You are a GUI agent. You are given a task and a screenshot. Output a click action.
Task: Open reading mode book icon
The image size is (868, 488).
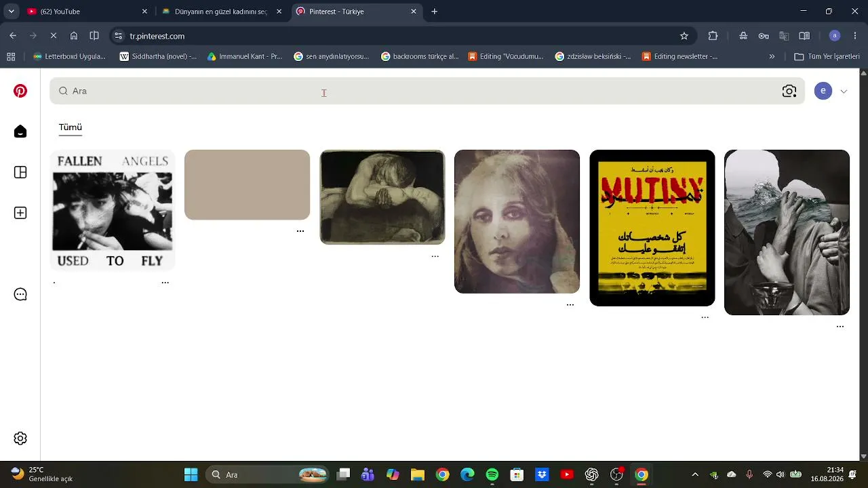click(804, 36)
